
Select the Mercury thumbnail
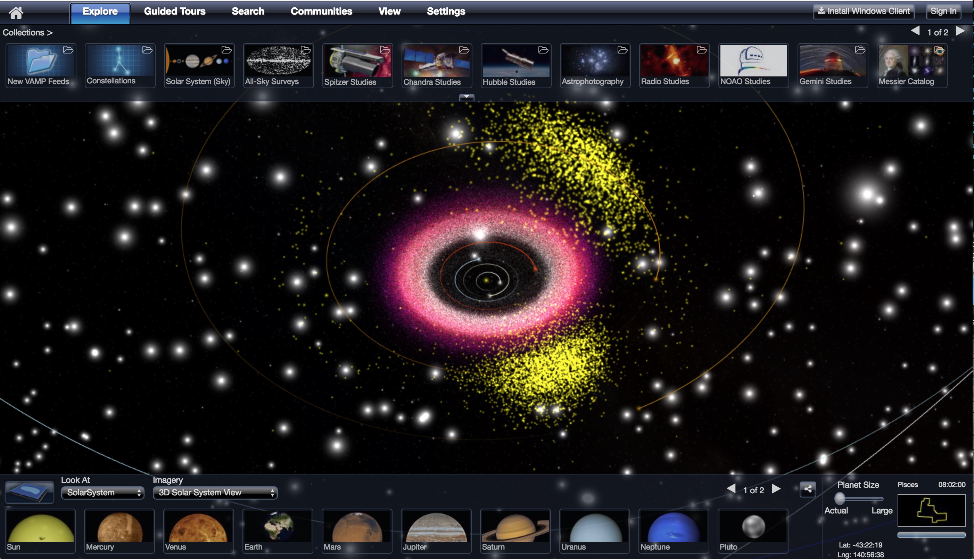click(120, 531)
